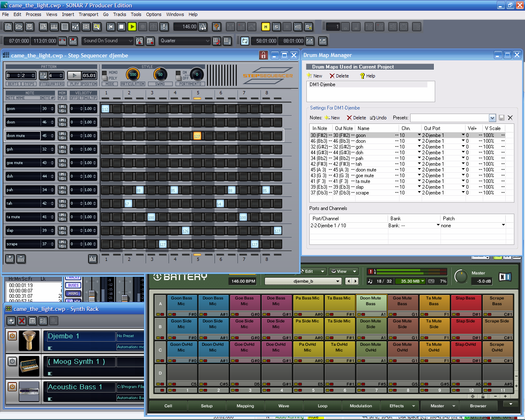Switch to Battery's Modulation tab
This screenshot has height=420, width=525.
point(361,406)
